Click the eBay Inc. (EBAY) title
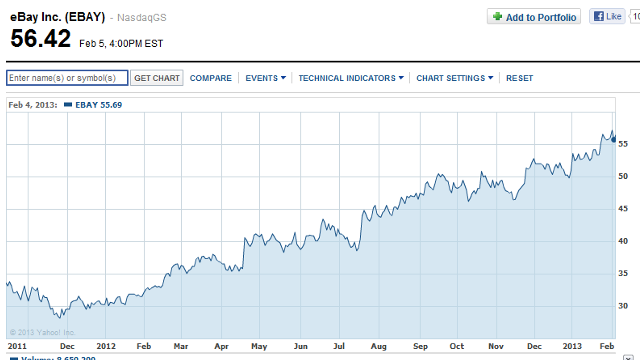 point(58,17)
